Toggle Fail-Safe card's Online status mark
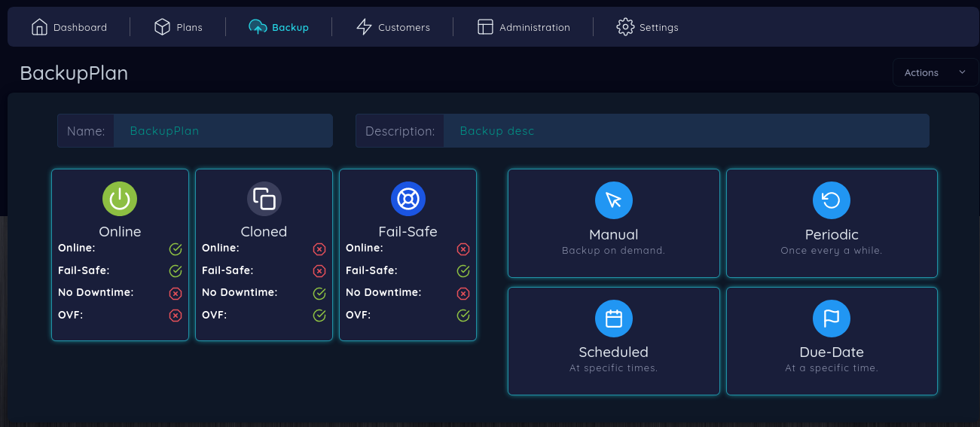This screenshot has width=980, height=427. tap(463, 249)
